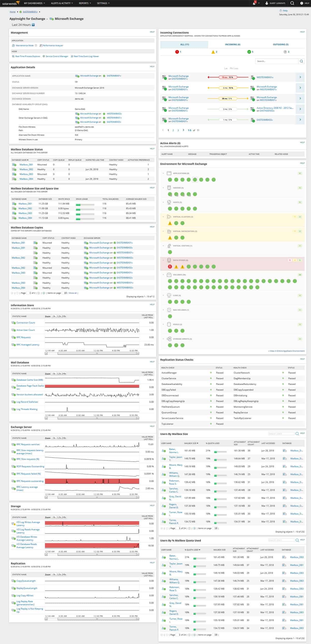311x644 pixels.
Task: Click the Virtual Datacenters warning icon
Action: tap(170, 238)
